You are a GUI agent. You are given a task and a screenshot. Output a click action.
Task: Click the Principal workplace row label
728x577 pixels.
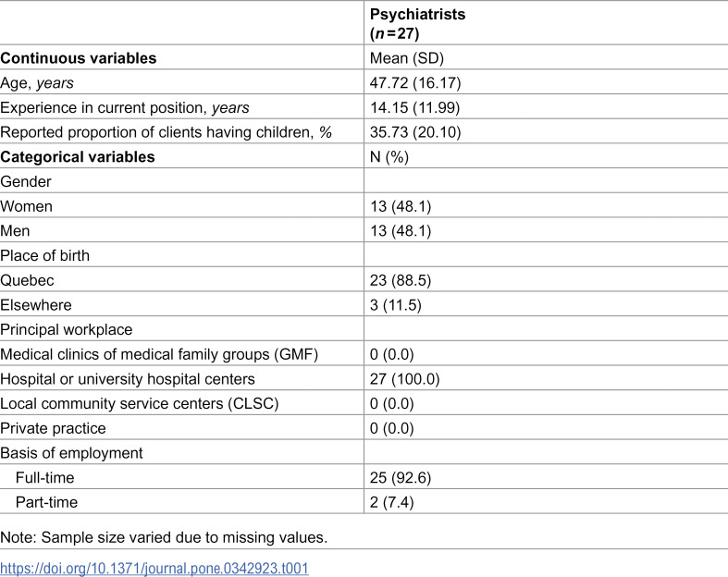tap(67, 329)
